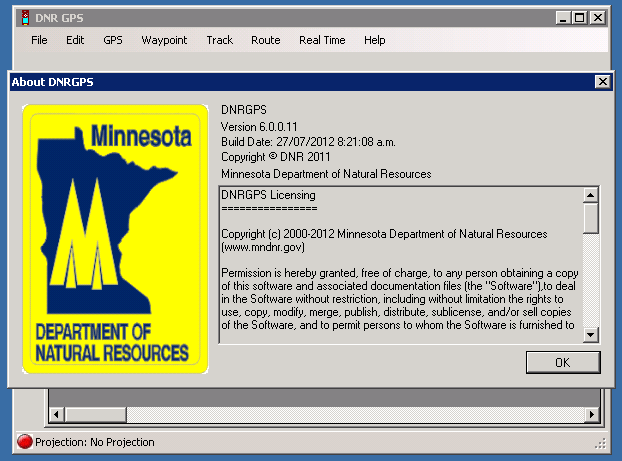Viewport: 622px width, 461px height.
Task: Maximize the DNR GPS main window
Action: (580, 18)
